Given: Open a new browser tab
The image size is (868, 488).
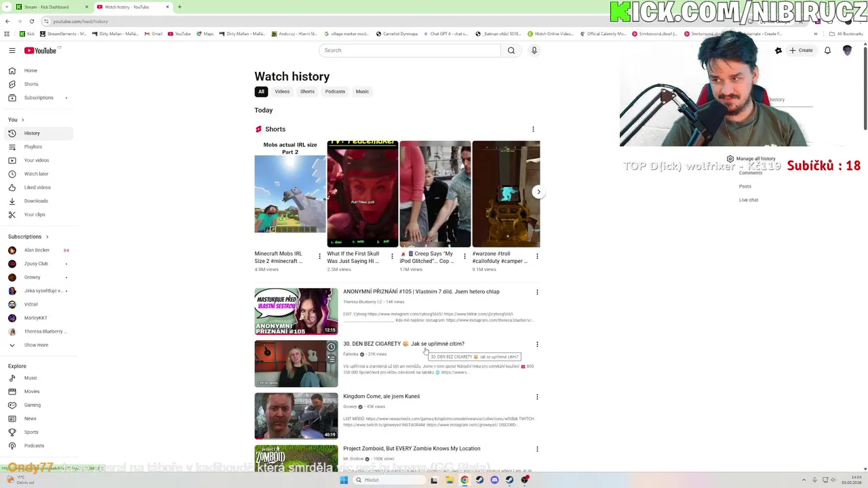Looking at the screenshot, I should (179, 7).
